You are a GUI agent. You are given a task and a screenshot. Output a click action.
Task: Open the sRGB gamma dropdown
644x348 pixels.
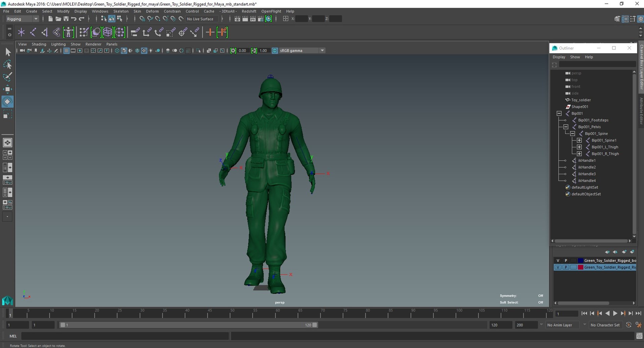302,51
